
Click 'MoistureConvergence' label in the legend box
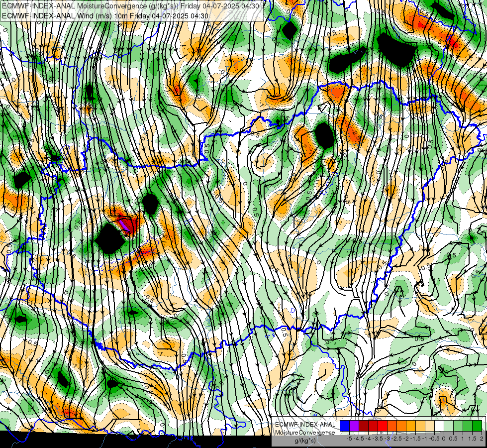pos(305,433)
